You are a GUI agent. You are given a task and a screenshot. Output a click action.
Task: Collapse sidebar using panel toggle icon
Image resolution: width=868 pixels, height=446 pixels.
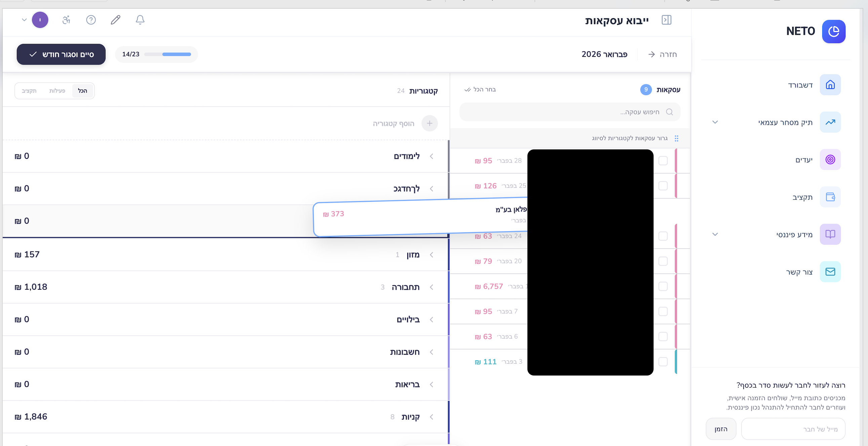pos(666,20)
